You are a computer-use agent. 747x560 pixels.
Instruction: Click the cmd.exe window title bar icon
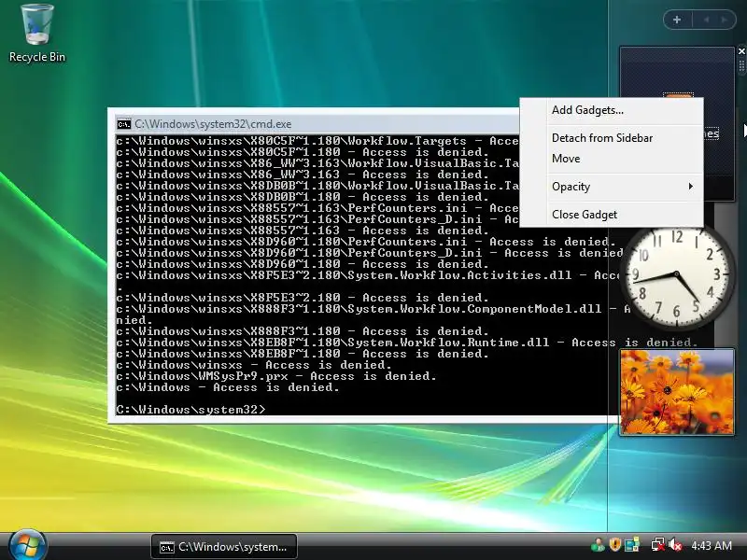pos(124,124)
